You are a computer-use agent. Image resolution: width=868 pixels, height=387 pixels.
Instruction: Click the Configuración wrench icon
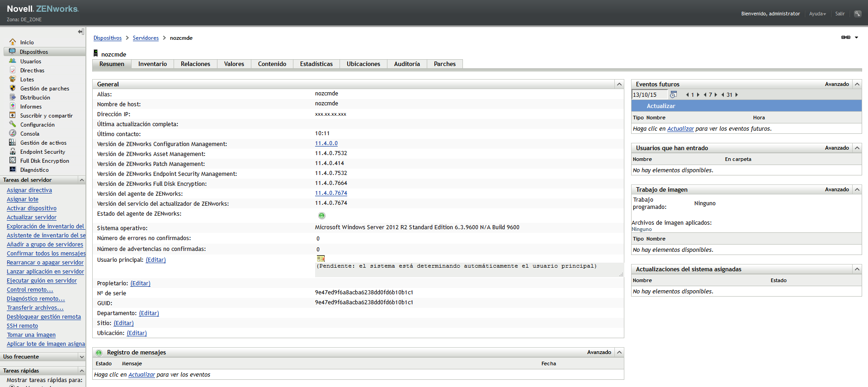click(13, 124)
